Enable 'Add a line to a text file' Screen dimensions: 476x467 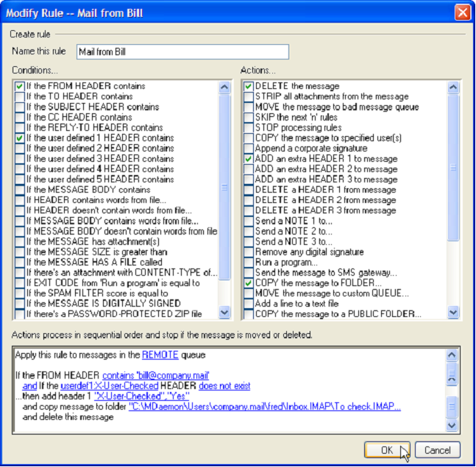249,304
